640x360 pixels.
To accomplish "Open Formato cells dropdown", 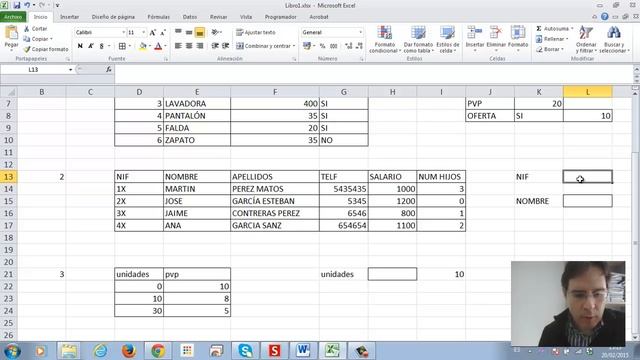I will point(518,39).
